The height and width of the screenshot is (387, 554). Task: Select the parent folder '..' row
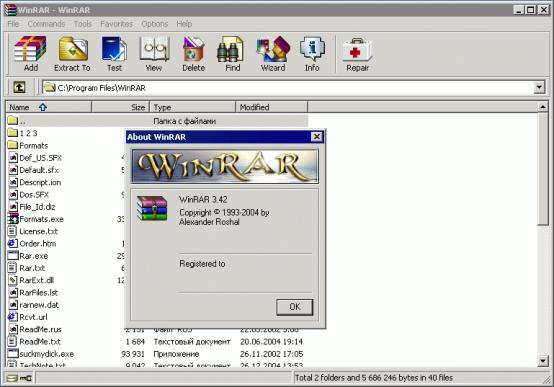[x=157, y=121]
